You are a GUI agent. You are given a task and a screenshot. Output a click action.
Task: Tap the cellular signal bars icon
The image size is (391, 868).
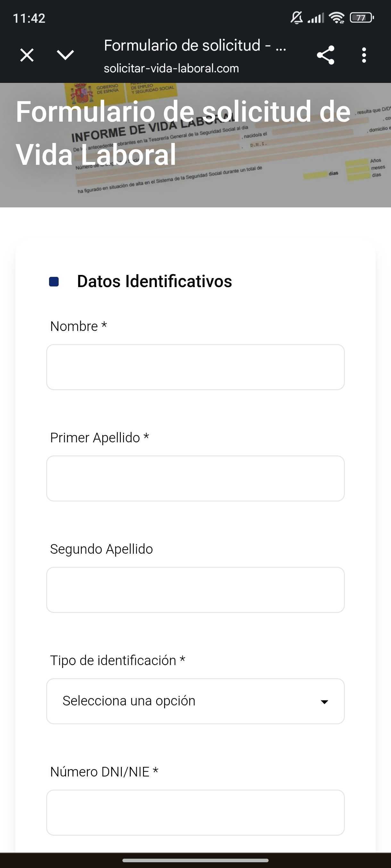(315, 18)
